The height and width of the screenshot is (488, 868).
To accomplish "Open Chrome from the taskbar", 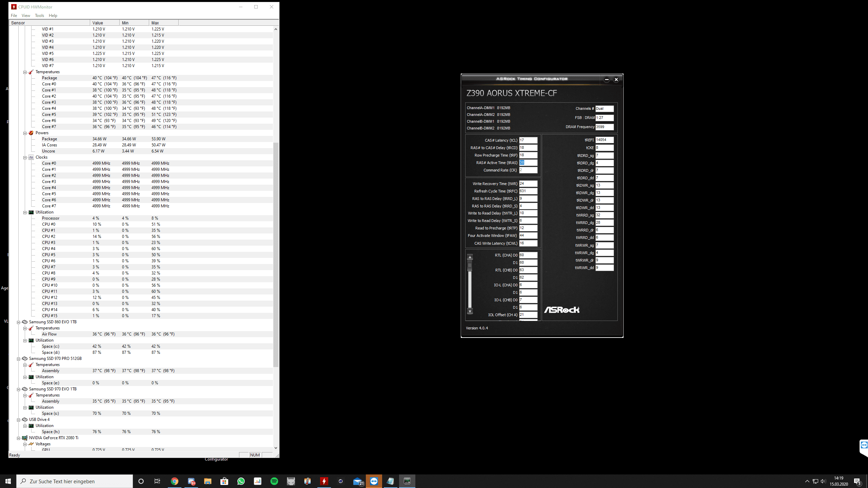I will 175,481.
